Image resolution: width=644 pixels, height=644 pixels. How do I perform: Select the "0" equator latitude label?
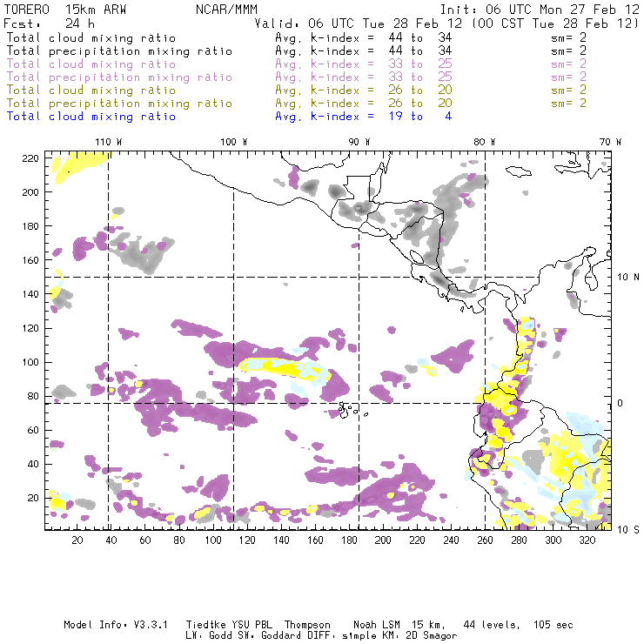[621, 403]
